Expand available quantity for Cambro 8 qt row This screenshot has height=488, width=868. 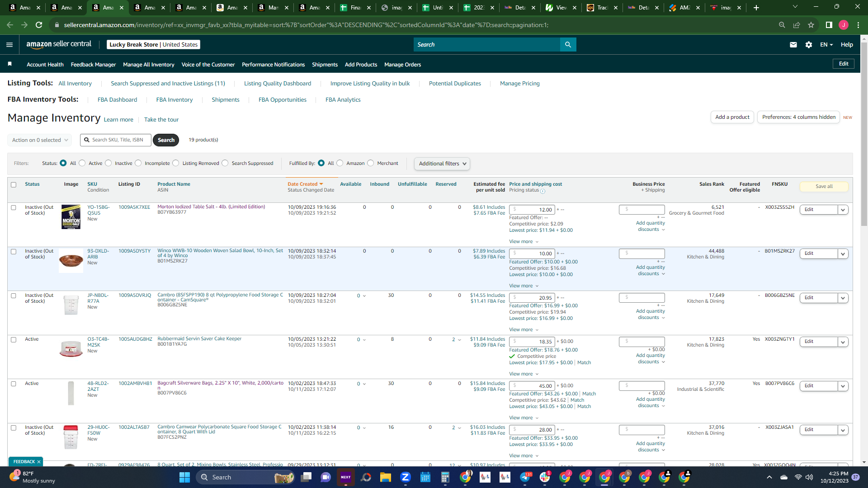[x=362, y=296]
